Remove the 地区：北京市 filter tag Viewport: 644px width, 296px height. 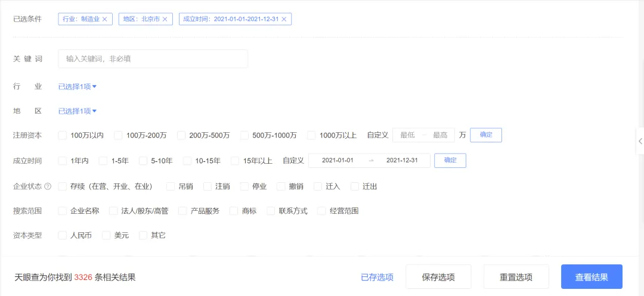pyautogui.click(x=165, y=19)
